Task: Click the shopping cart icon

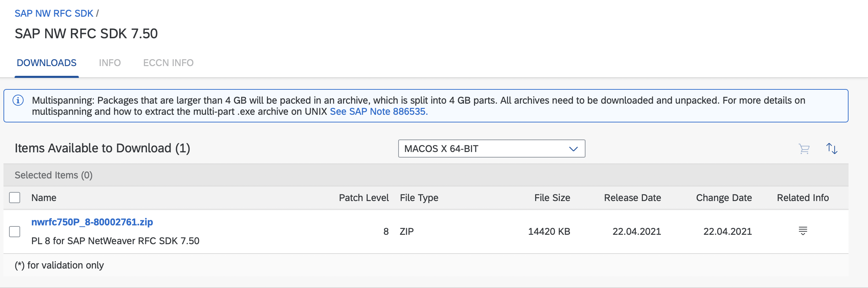Action: click(x=804, y=149)
